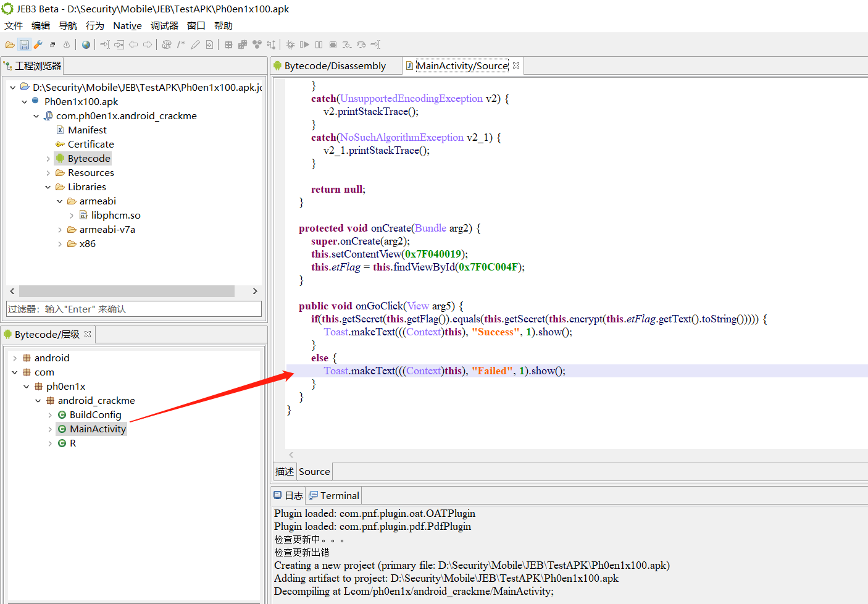Click the back navigation arrow icon
This screenshot has width=868, height=604.
[133, 44]
